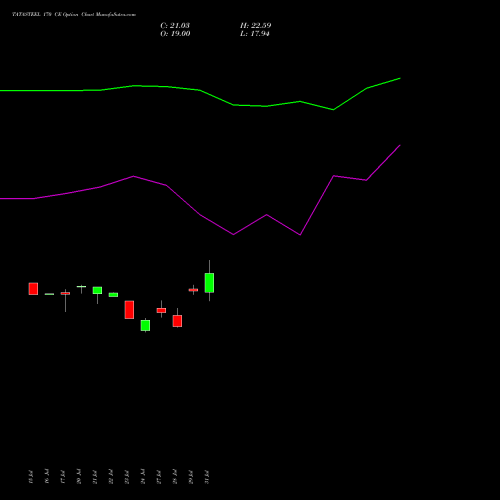Image resolution: width=500 pixels, height=500 pixels.
Task: Click the open value O: 19.00
Action: click(x=175, y=34)
